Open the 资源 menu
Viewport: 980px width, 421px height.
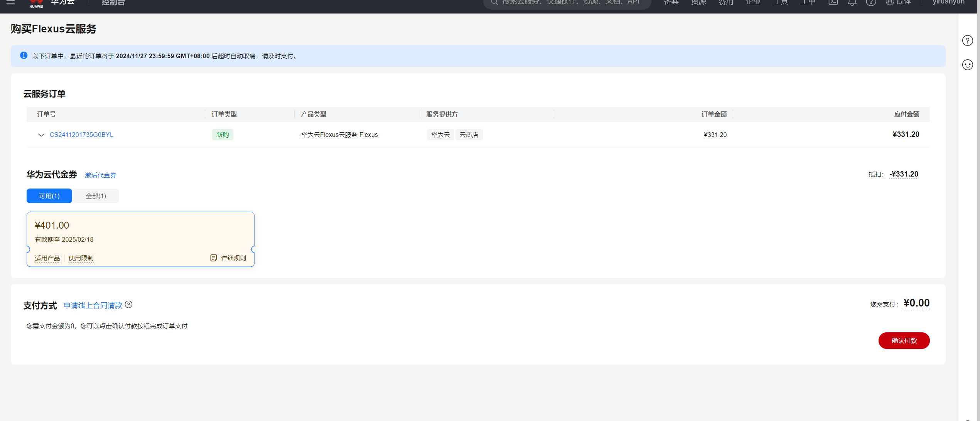click(x=698, y=2)
